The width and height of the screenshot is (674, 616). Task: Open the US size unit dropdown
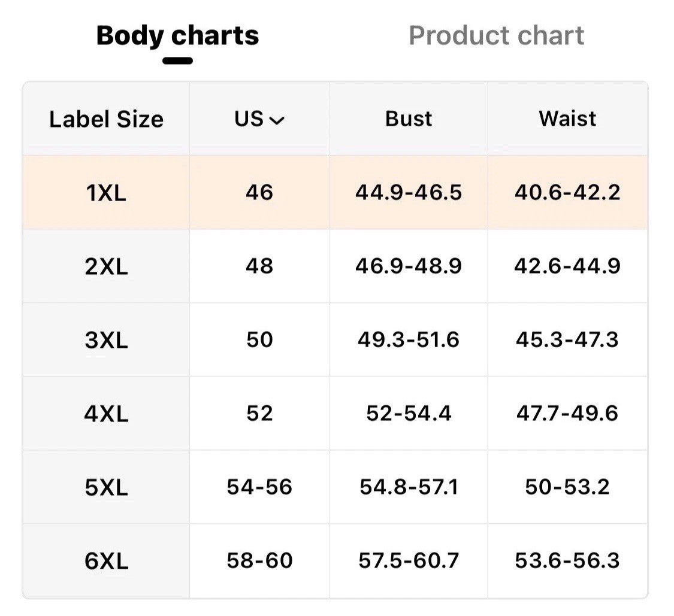259,119
